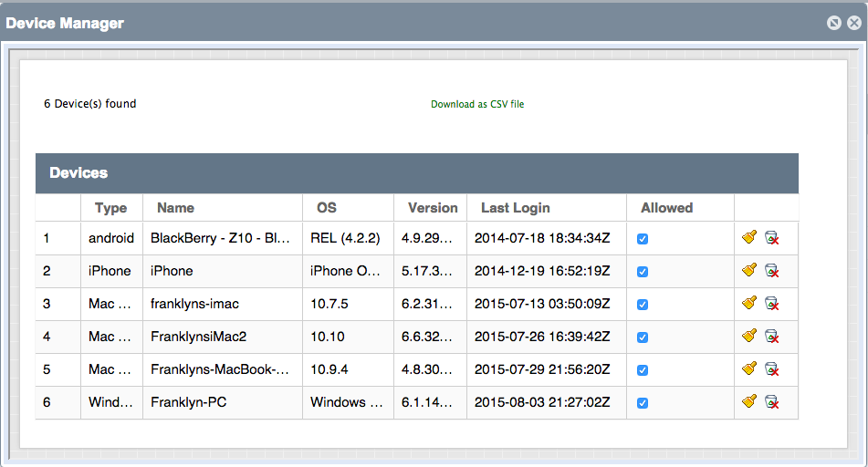Click the Version column header

pos(430,207)
